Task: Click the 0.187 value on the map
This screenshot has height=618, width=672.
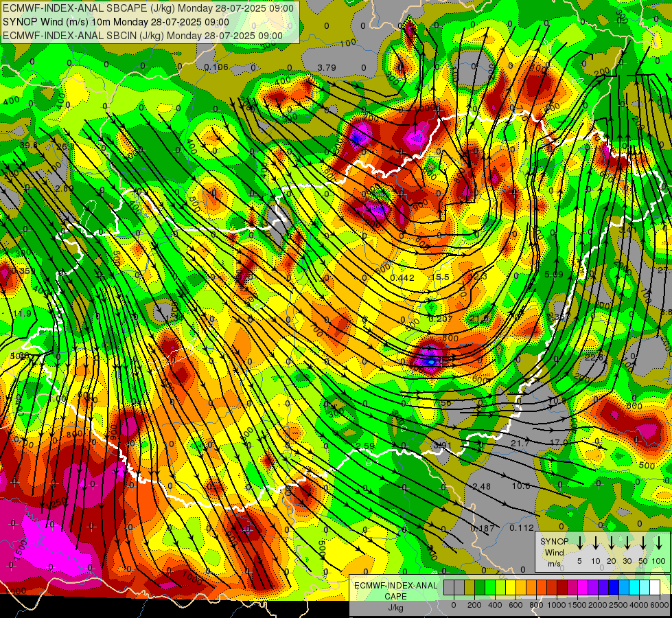Action: coord(483,528)
